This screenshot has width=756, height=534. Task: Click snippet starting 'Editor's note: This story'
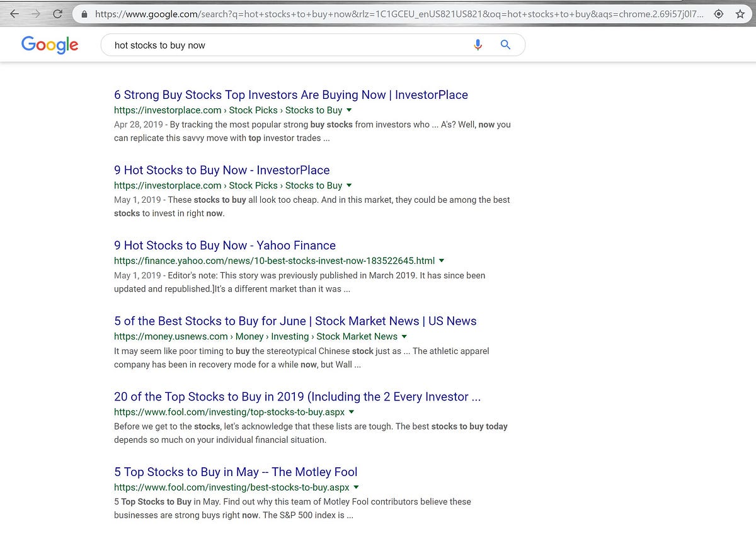300,282
